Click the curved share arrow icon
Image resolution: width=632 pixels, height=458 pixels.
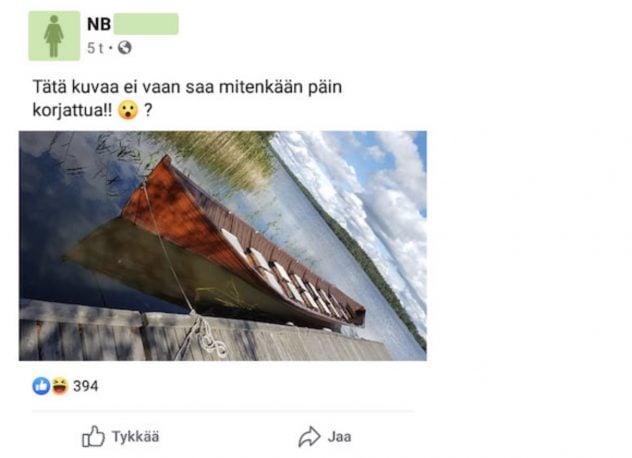click(x=309, y=437)
